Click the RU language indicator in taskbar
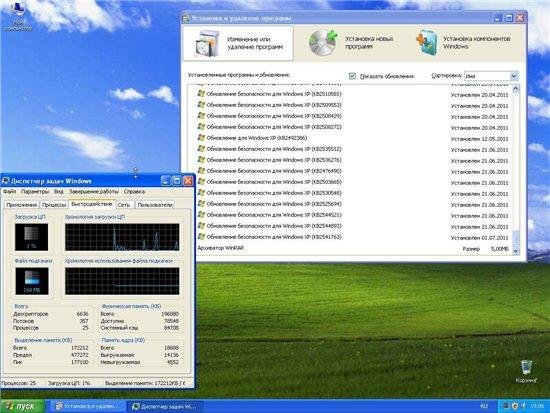 click(484, 406)
